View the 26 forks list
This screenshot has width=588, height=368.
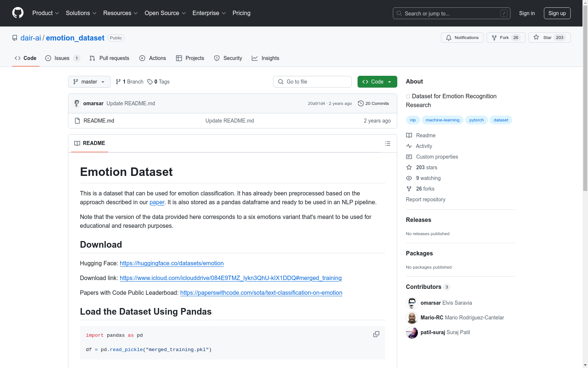(x=420, y=189)
